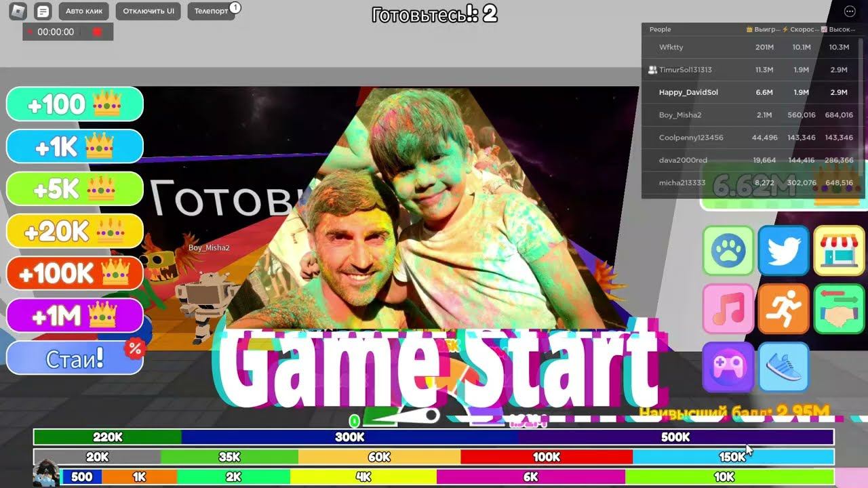Click the yellow 60K track segment
The width and height of the screenshot is (868, 488).
pyautogui.click(x=379, y=457)
